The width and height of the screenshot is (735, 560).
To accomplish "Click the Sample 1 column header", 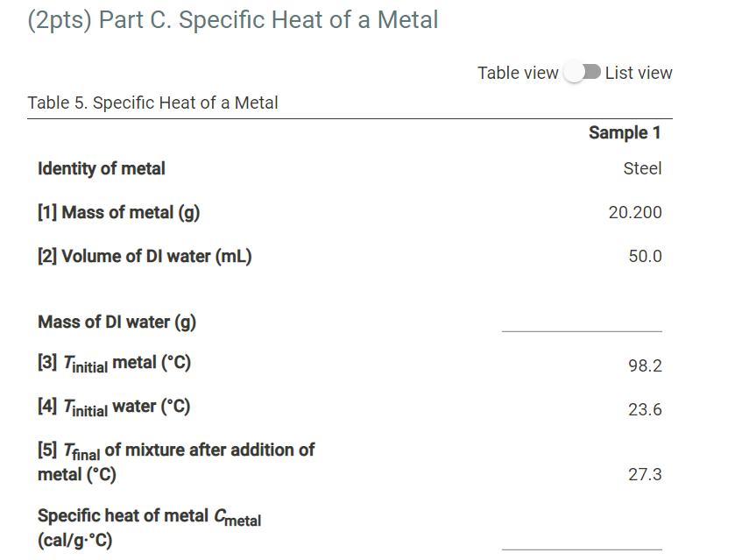I will click(x=625, y=132).
